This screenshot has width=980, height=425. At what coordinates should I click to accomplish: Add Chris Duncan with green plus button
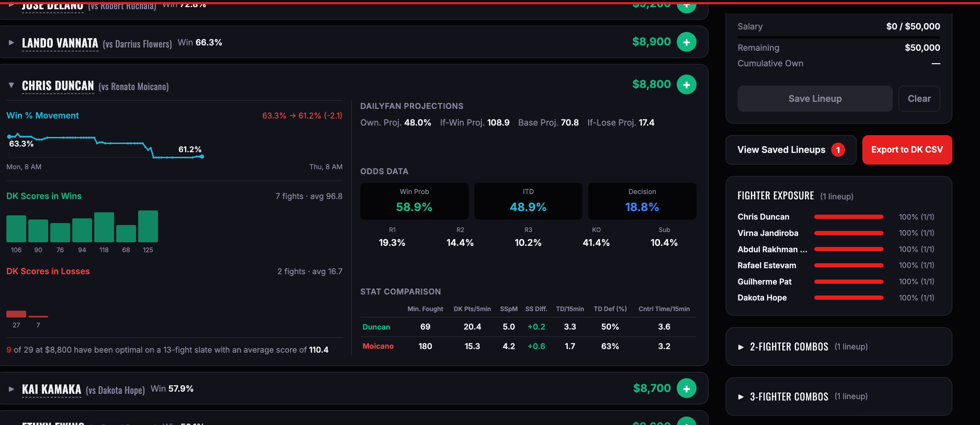click(686, 84)
